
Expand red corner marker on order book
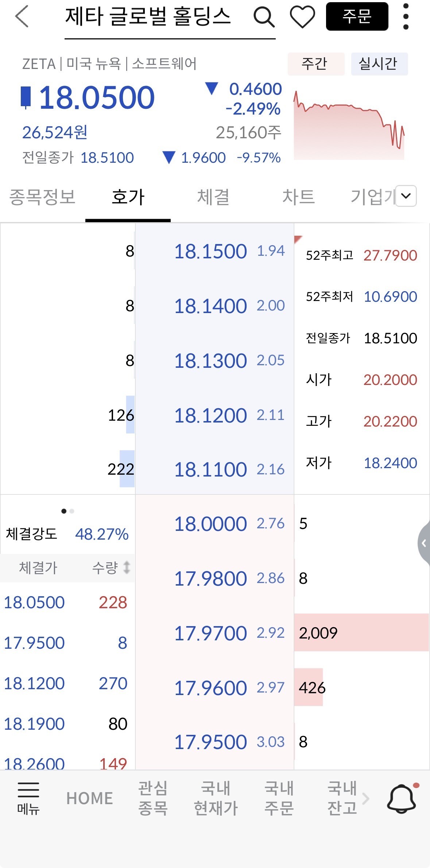click(x=298, y=239)
